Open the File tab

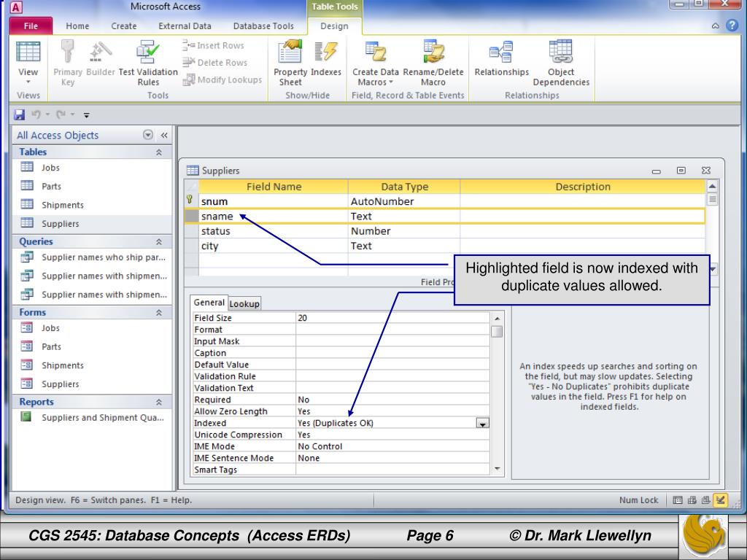(x=31, y=26)
